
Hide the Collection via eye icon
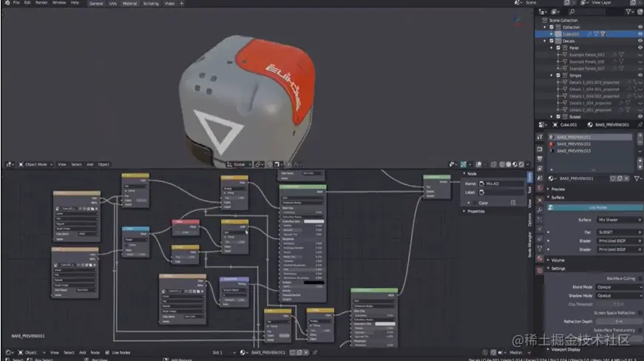pos(640,27)
